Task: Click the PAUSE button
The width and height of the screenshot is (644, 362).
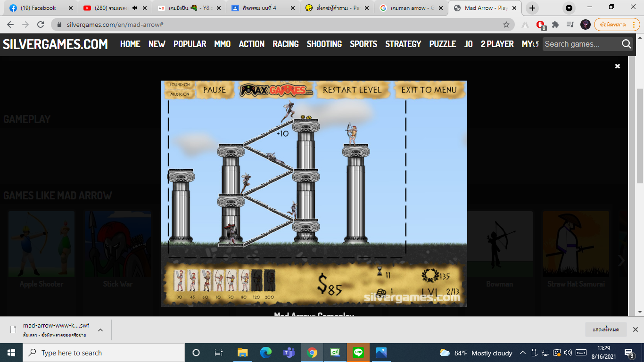Action: coord(215,90)
